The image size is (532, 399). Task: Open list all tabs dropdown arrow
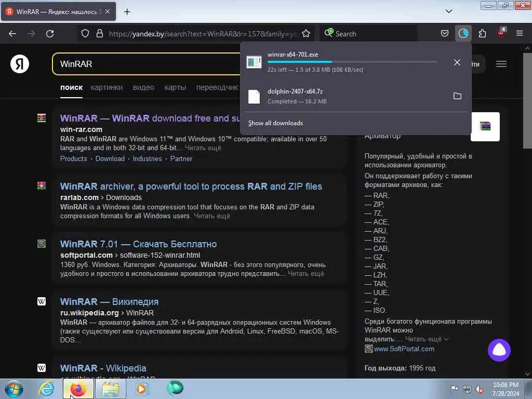click(x=448, y=11)
